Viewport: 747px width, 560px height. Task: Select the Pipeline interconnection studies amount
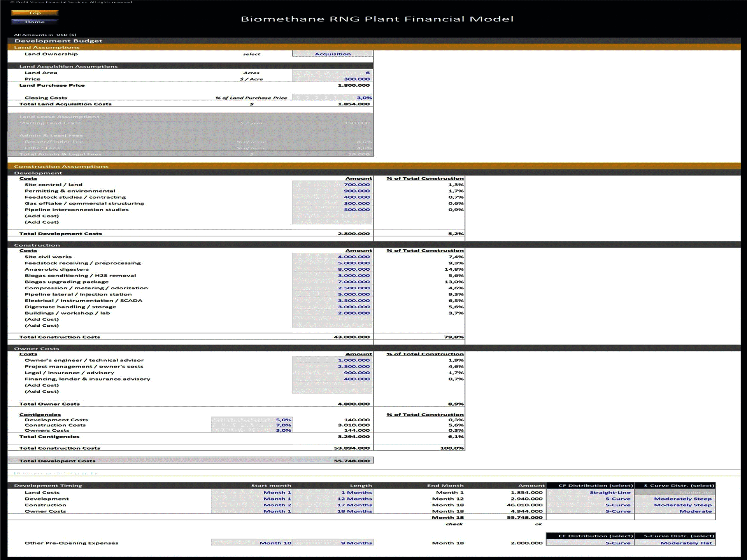point(333,210)
